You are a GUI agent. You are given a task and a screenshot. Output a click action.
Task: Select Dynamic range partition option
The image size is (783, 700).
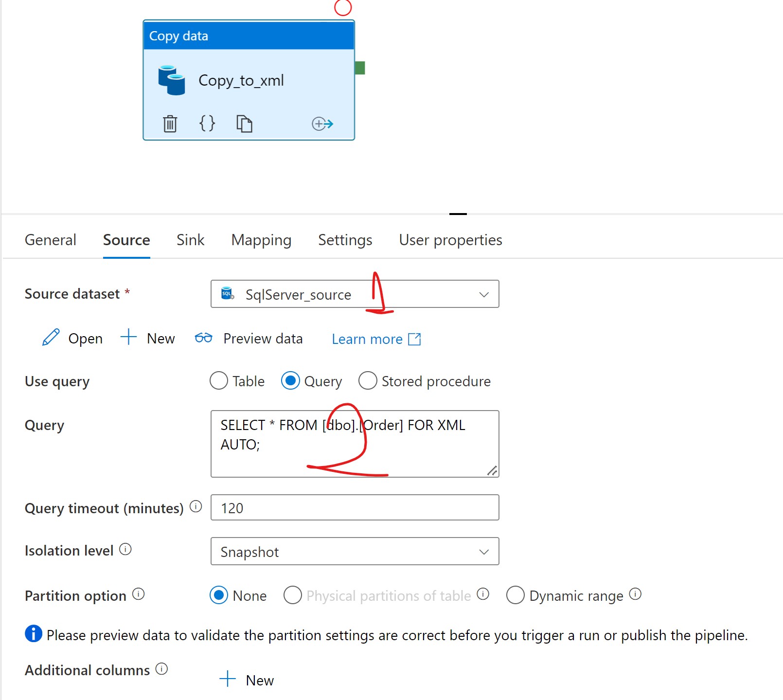pos(515,595)
